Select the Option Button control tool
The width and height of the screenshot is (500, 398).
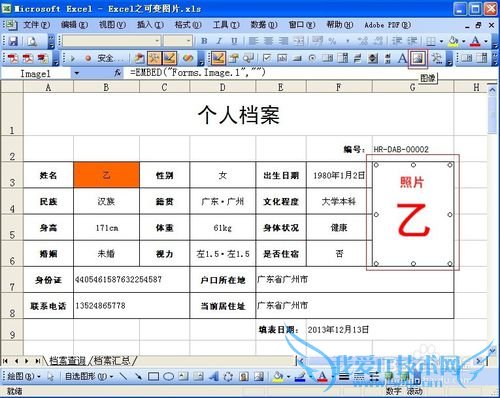(x=312, y=58)
